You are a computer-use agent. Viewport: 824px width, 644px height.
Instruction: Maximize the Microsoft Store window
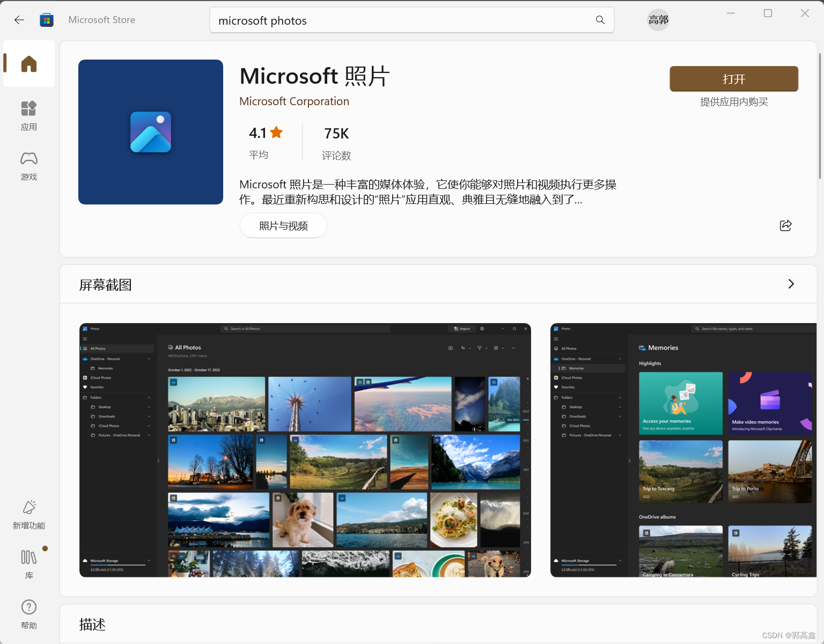pos(768,13)
